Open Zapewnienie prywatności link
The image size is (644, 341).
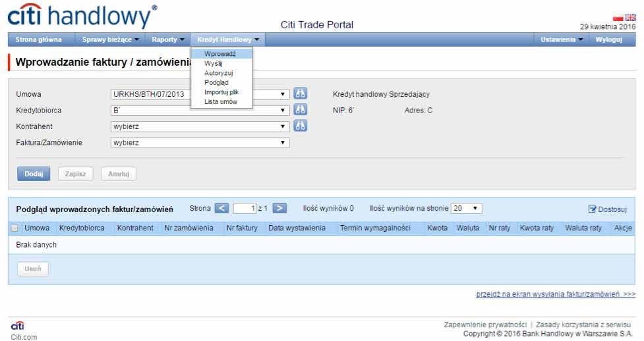(x=485, y=325)
